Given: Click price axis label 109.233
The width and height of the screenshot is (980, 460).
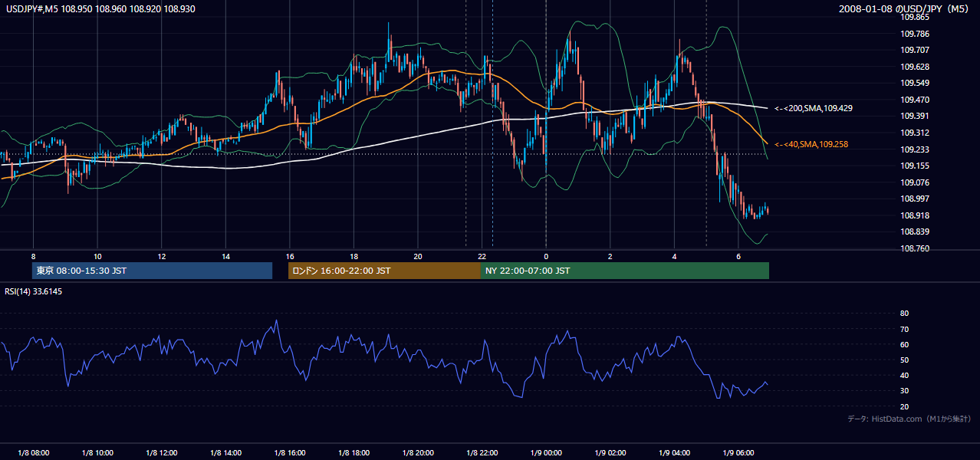Looking at the screenshot, I should point(915,149).
